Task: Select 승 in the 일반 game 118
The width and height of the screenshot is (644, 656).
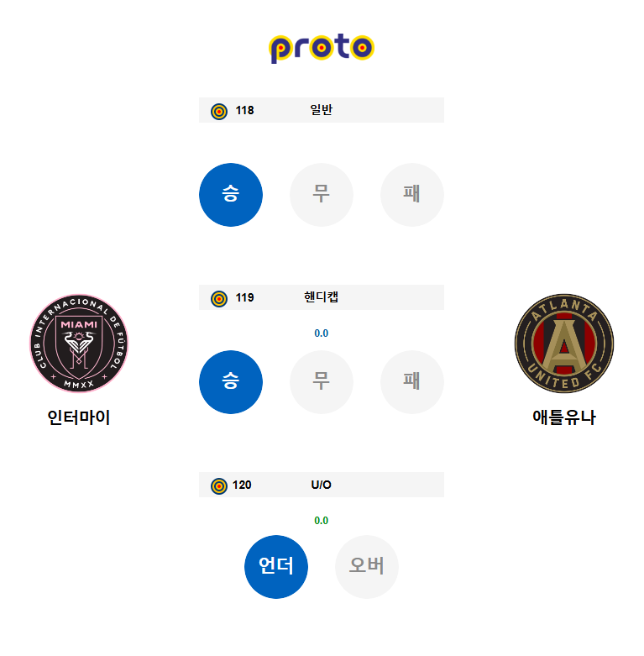Action: click(231, 195)
